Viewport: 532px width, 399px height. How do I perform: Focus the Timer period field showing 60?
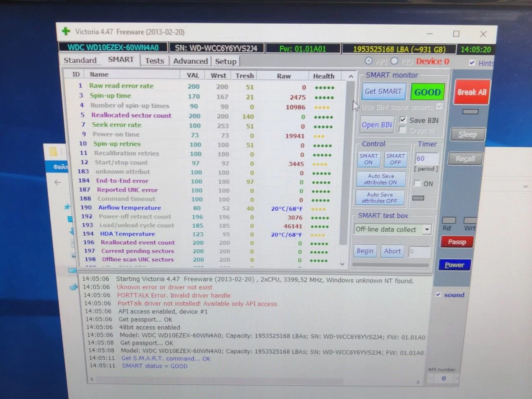tap(426, 158)
